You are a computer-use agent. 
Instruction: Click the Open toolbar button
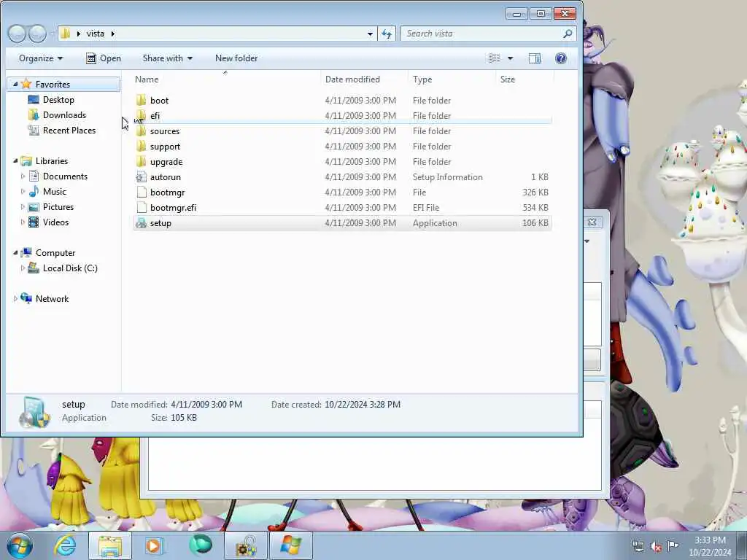coord(104,58)
